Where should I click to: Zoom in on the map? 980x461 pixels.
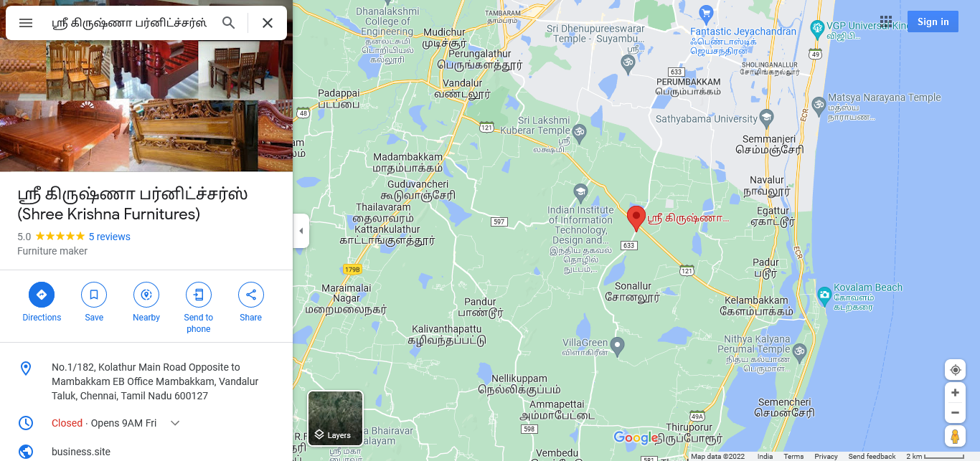pos(955,392)
